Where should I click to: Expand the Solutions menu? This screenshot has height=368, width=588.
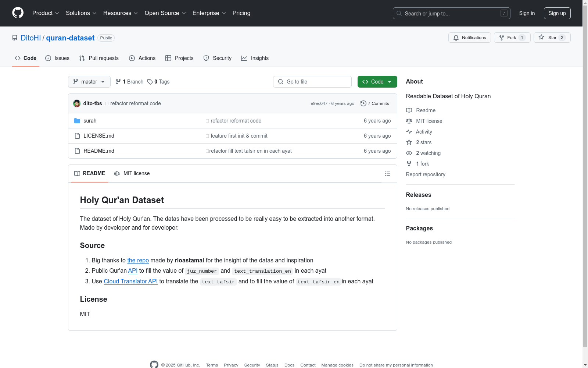pyautogui.click(x=81, y=13)
